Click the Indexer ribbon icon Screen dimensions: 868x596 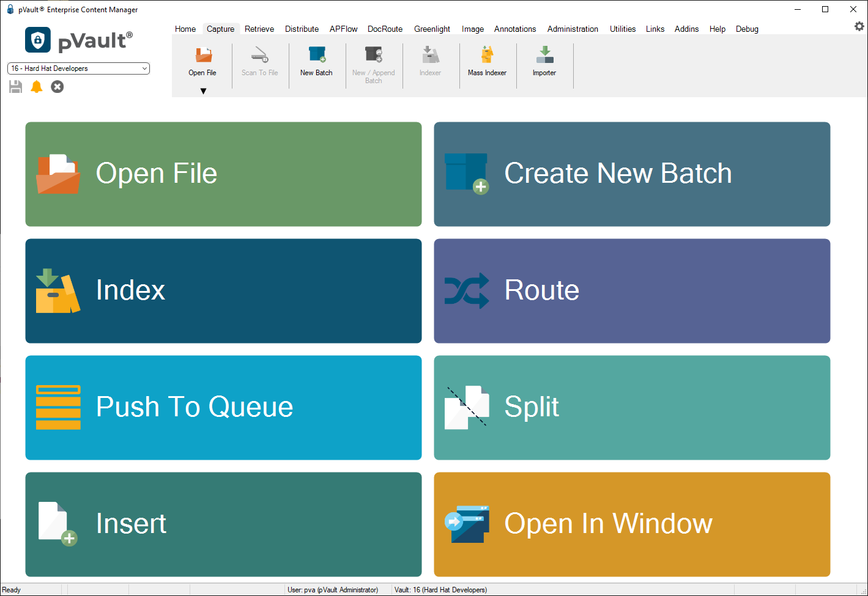(431, 55)
